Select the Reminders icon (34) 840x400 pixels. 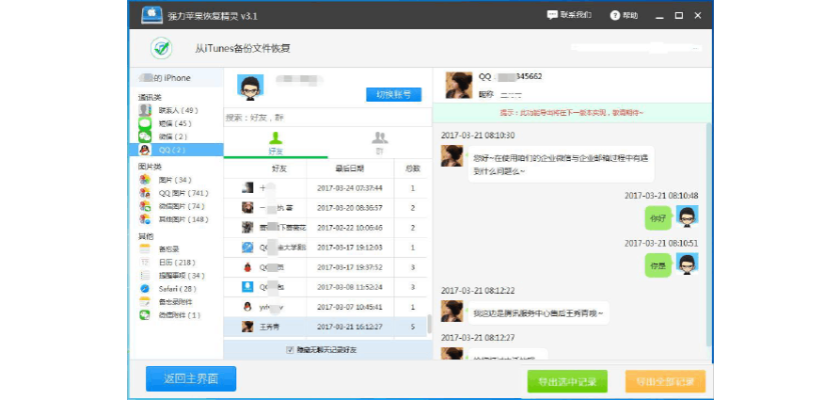(x=145, y=275)
